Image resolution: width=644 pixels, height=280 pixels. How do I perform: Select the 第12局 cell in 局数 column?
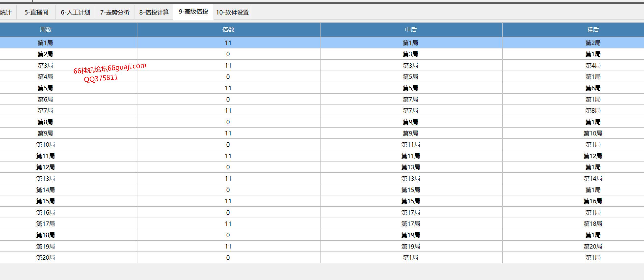[x=68, y=167]
